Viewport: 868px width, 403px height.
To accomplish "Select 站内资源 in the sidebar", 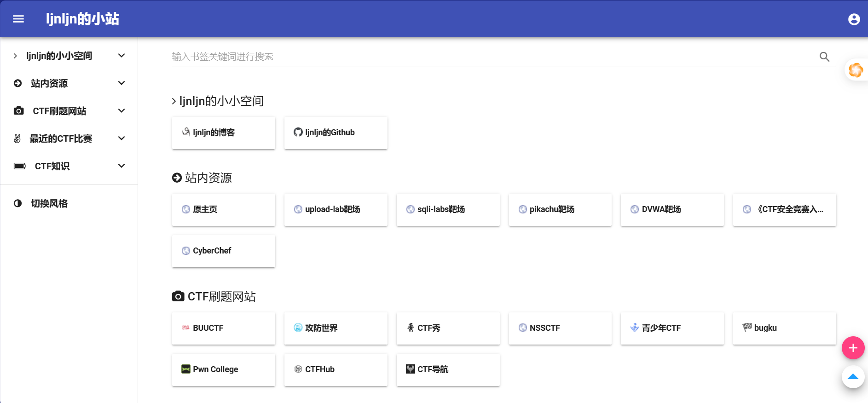I will [x=69, y=83].
